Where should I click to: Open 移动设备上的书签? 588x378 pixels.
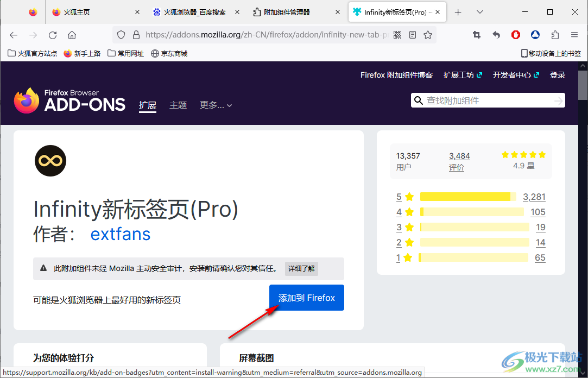pos(551,54)
